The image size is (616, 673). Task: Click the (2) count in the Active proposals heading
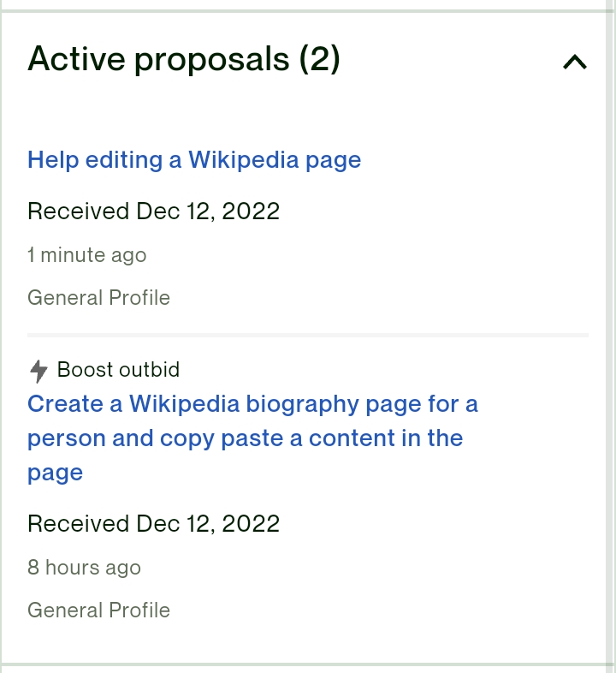coord(320,59)
